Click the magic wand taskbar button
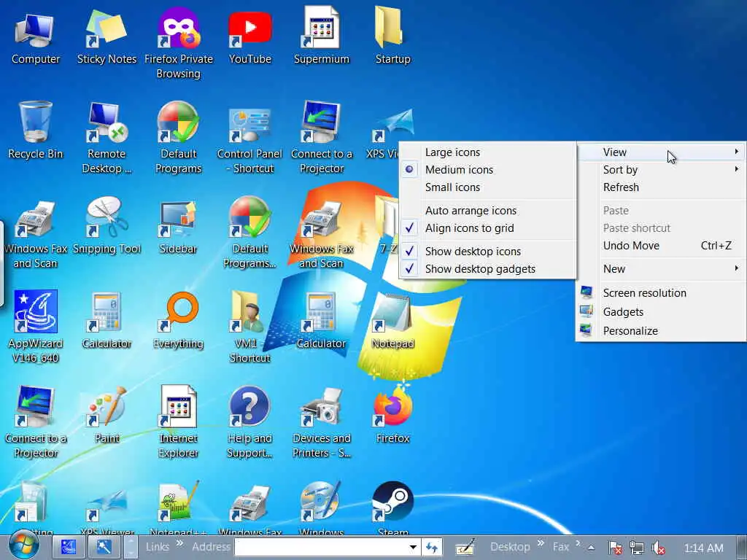This screenshot has width=747, height=560. pos(104,547)
